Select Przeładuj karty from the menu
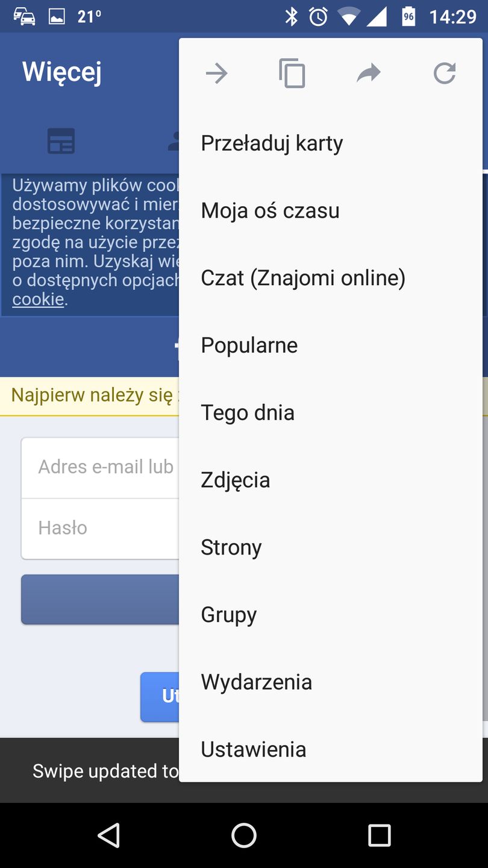This screenshot has height=868, width=488. (272, 143)
